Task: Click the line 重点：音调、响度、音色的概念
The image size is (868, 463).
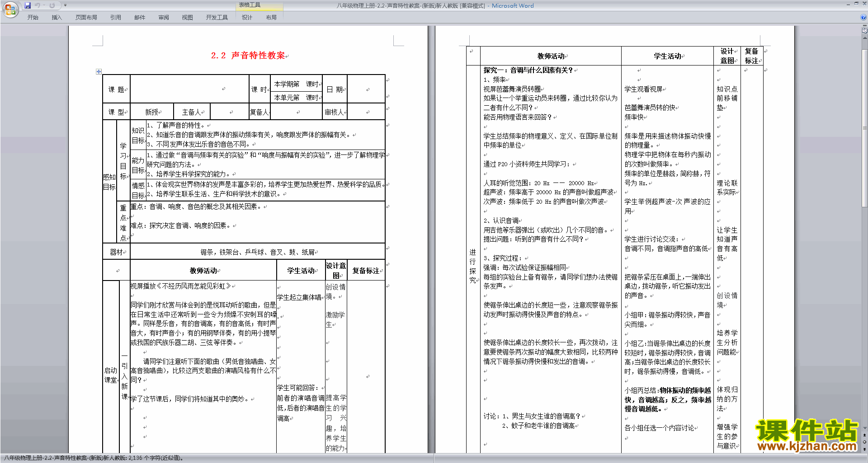Action: (x=197, y=206)
